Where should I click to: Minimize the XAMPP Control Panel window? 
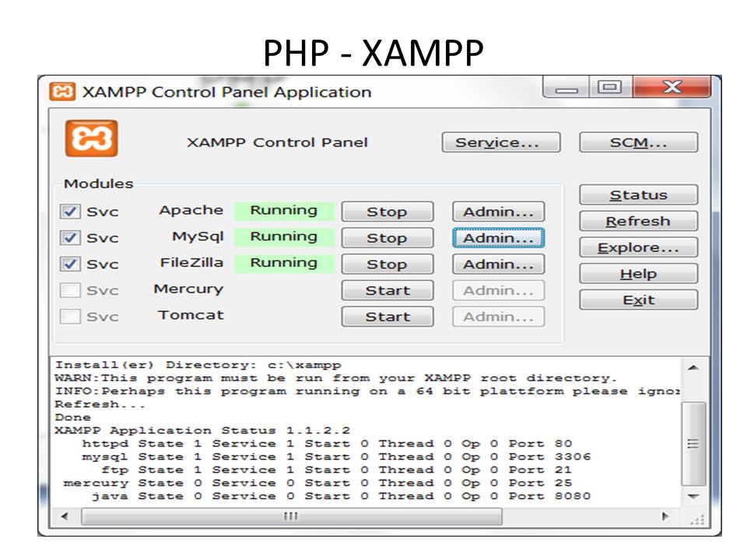pos(566,88)
